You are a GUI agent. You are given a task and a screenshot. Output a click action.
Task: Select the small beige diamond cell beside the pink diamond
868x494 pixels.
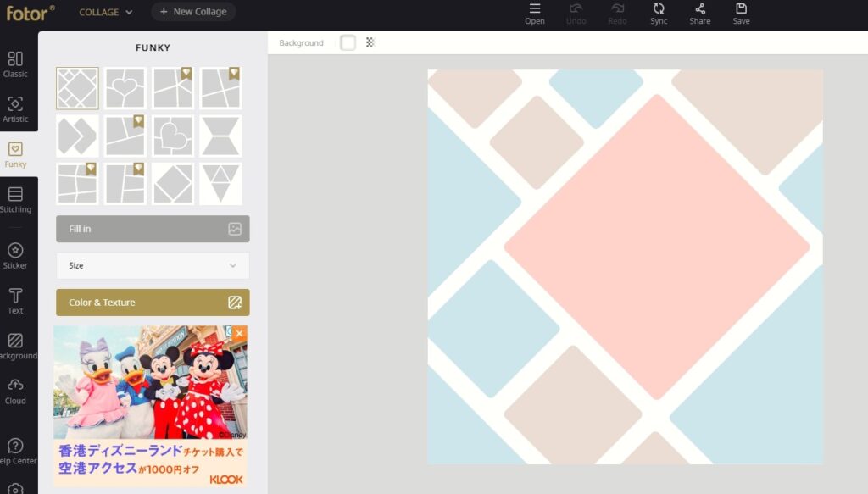click(537, 142)
